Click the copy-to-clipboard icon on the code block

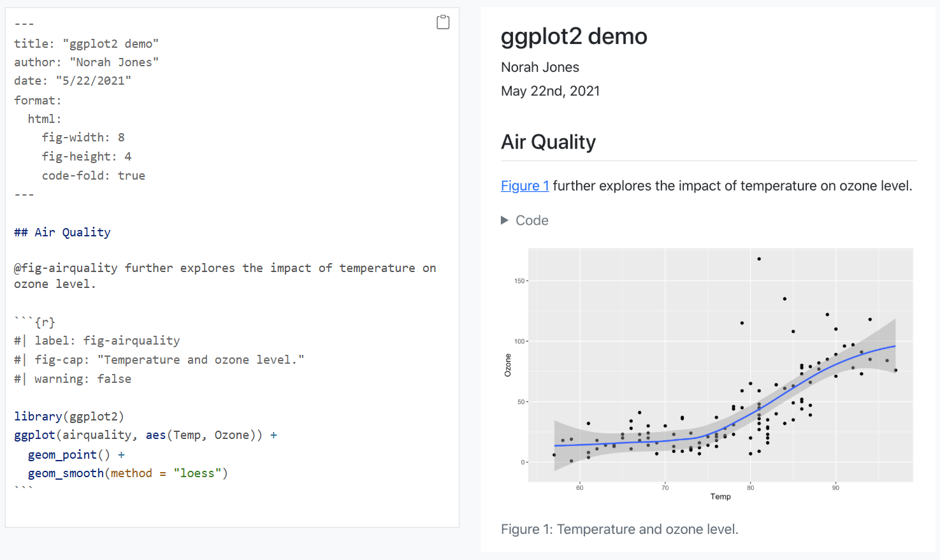coord(443,22)
